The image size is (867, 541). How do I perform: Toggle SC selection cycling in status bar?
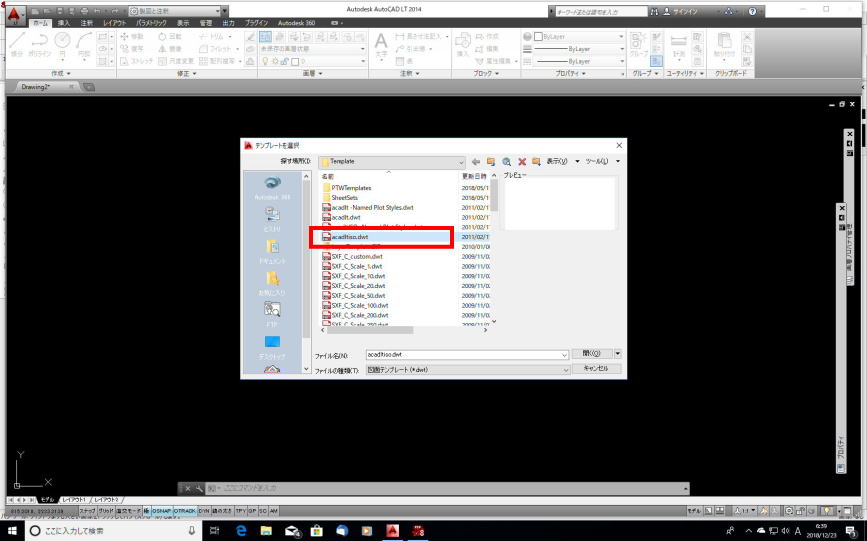263,511
